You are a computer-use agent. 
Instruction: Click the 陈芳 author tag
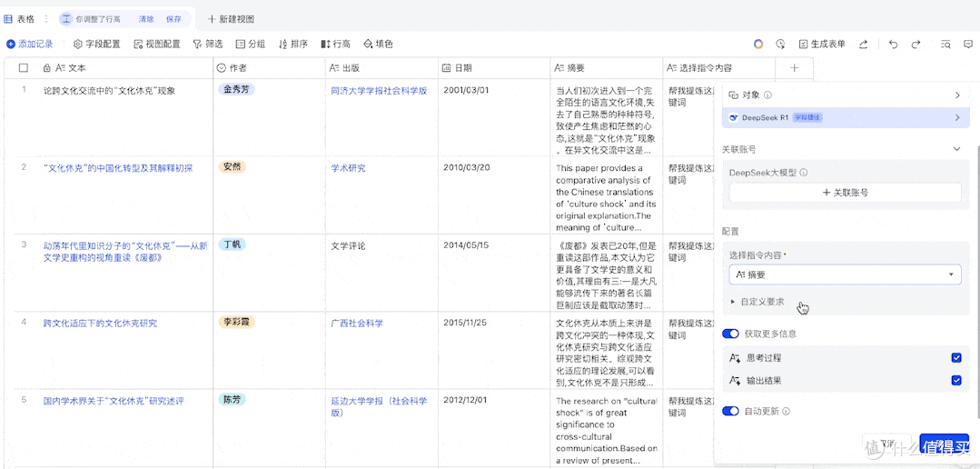232,399
